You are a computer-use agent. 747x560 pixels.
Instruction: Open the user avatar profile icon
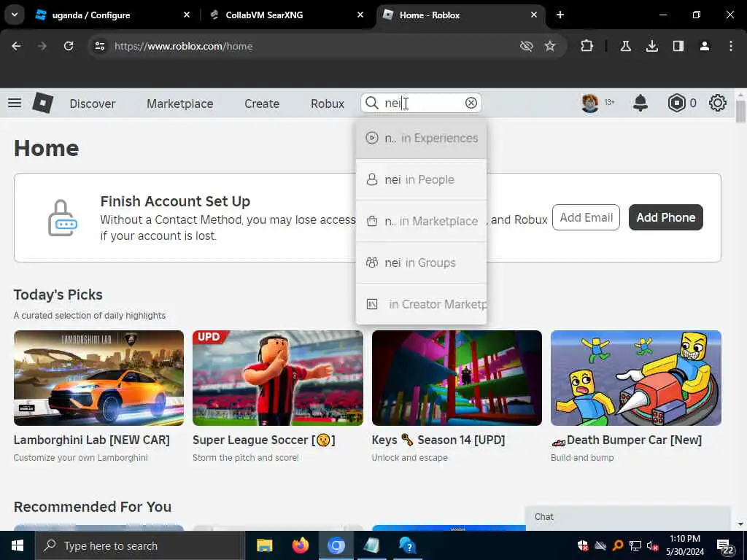589,103
